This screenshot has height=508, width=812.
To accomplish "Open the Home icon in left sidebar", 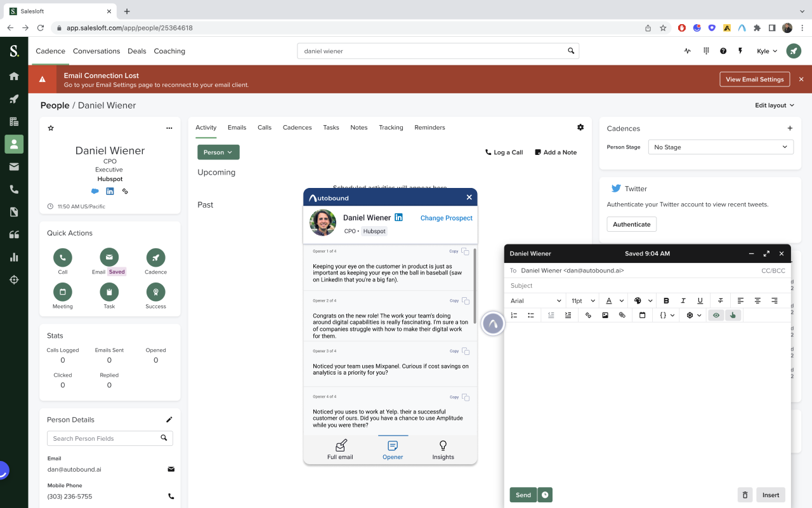I will pyautogui.click(x=14, y=76).
